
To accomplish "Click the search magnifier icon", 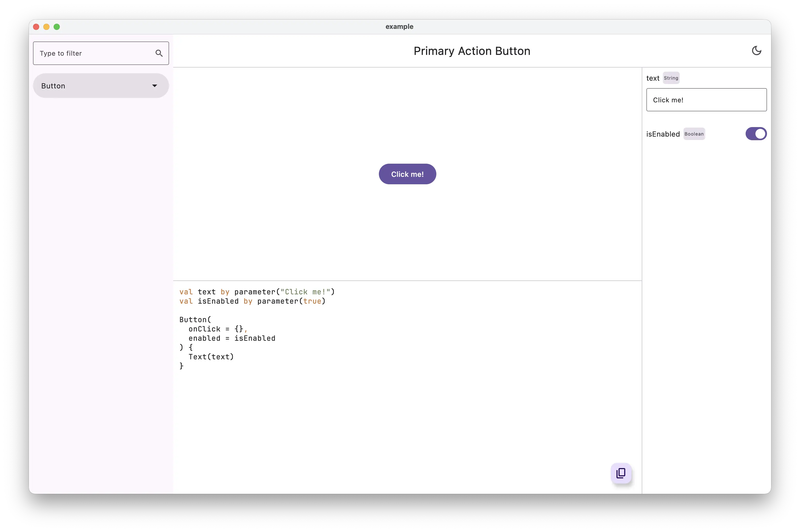I will click(159, 53).
